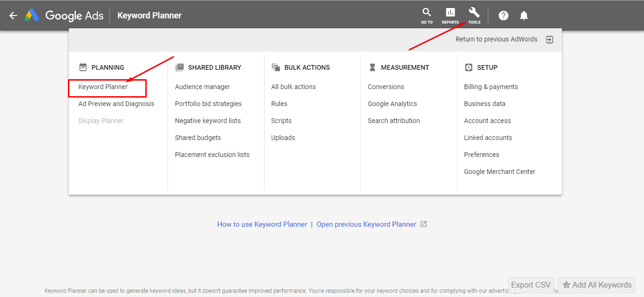Image resolution: width=644 pixels, height=297 pixels.
Task: Open Negative keyword lists
Action: point(208,121)
